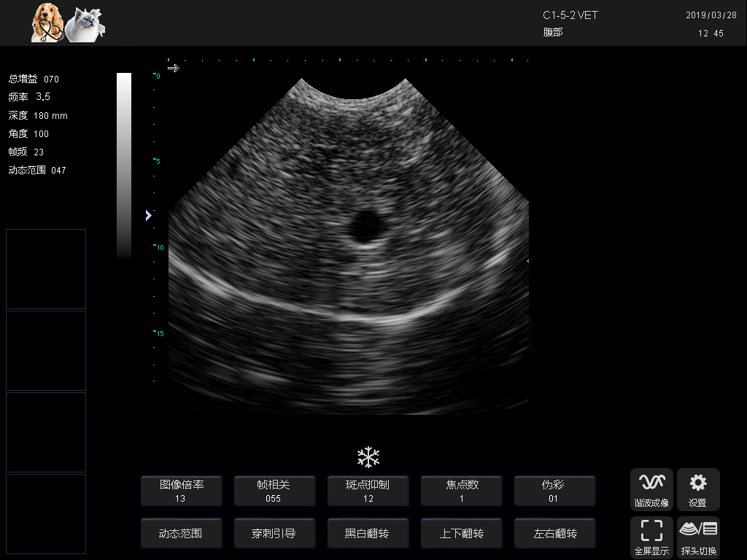Image resolution: width=747 pixels, height=560 pixels.
Task: Toggle horizontal flip (左右翻转)
Action: click(x=554, y=533)
